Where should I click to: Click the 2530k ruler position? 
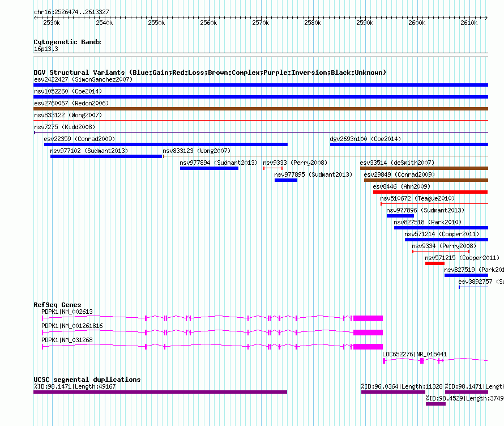point(52,23)
